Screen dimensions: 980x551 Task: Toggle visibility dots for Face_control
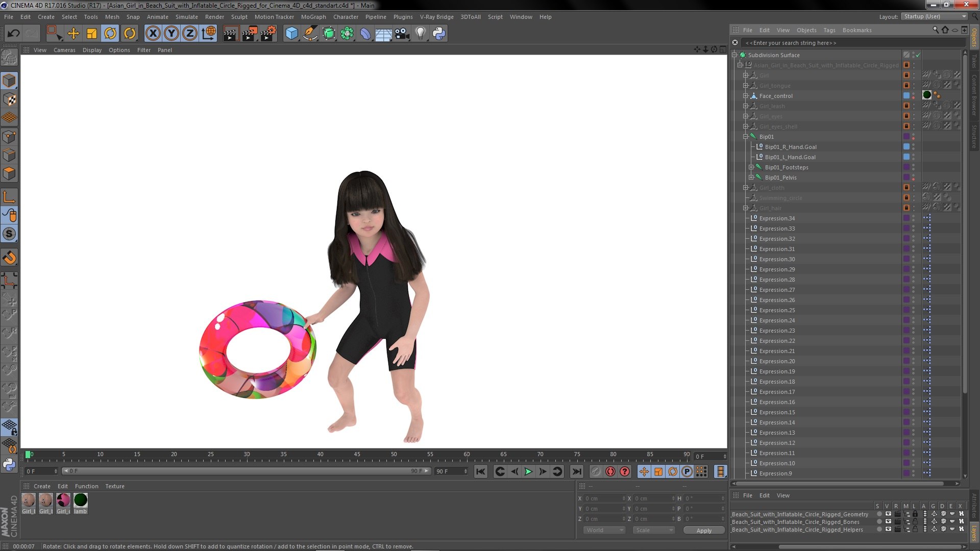(914, 96)
